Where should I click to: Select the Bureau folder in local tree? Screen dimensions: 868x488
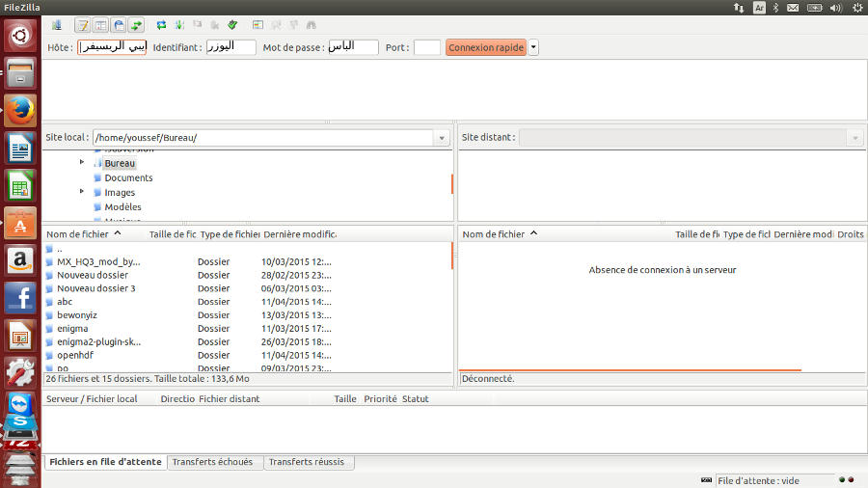120,163
